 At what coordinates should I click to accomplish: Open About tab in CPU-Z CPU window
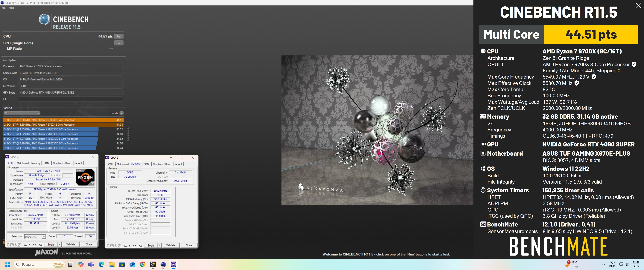tap(79, 163)
